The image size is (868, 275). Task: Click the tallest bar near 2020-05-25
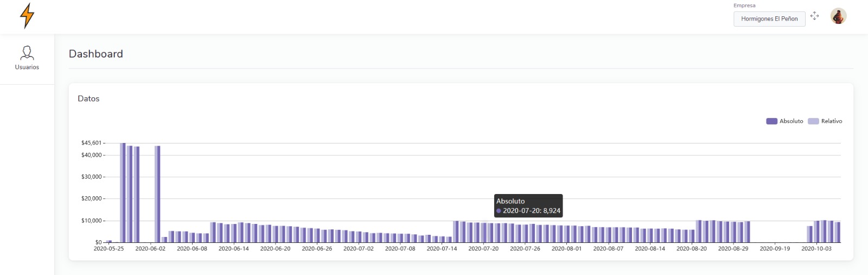point(123,192)
